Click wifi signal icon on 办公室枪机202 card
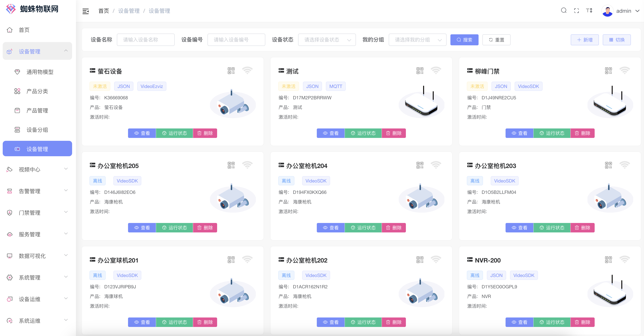Screen dimensions: 644x336 tap(436, 259)
